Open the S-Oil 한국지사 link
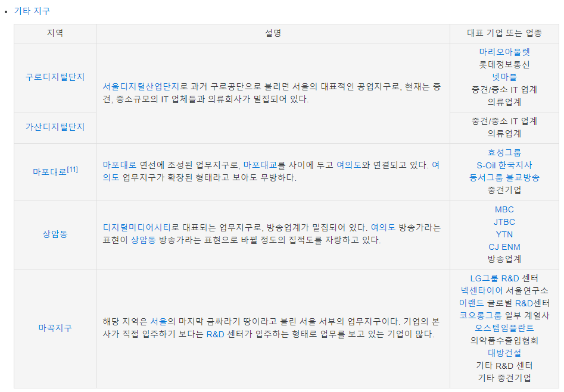The width and height of the screenshot is (564, 392). click(x=504, y=165)
